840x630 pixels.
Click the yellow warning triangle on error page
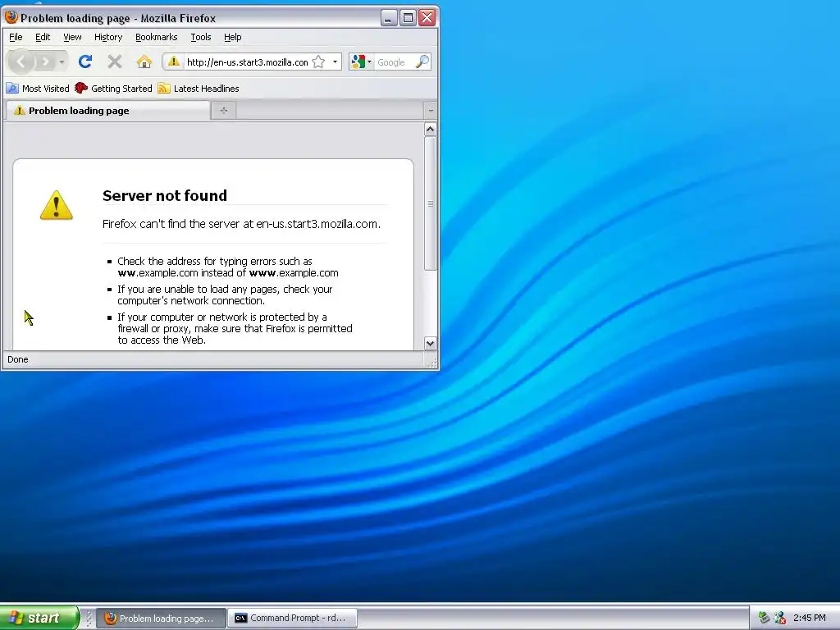point(57,205)
